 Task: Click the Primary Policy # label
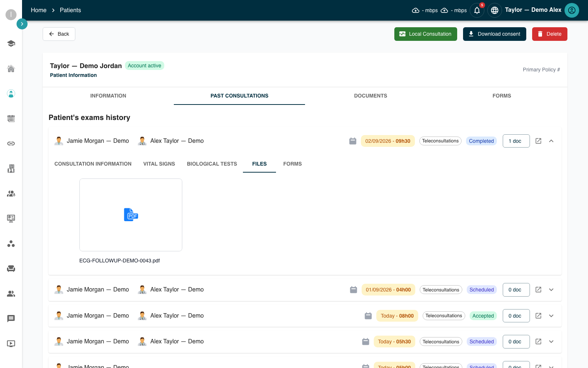[x=541, y=70]
